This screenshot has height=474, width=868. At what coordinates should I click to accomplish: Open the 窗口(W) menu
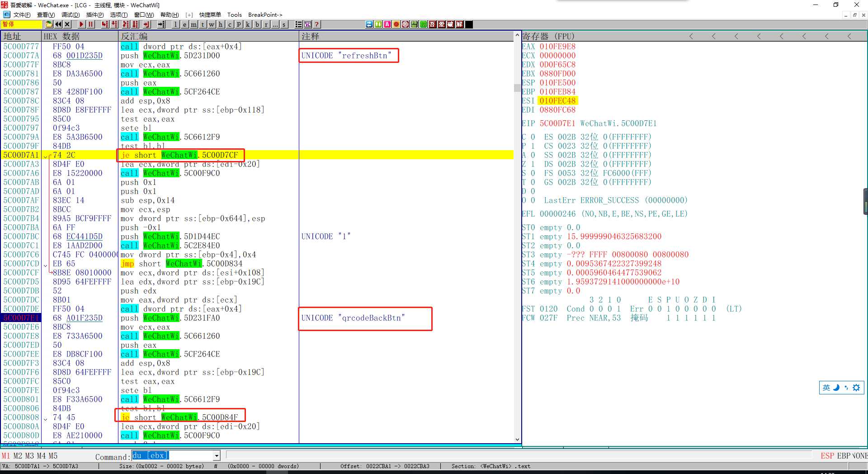point(144,15)
